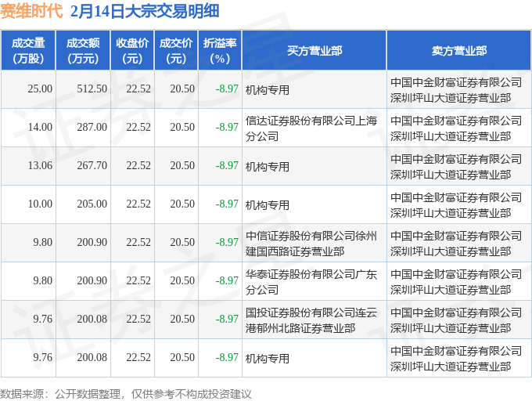Click the 收盘价(元) column header
532x401 pixels.
point(132,51)
